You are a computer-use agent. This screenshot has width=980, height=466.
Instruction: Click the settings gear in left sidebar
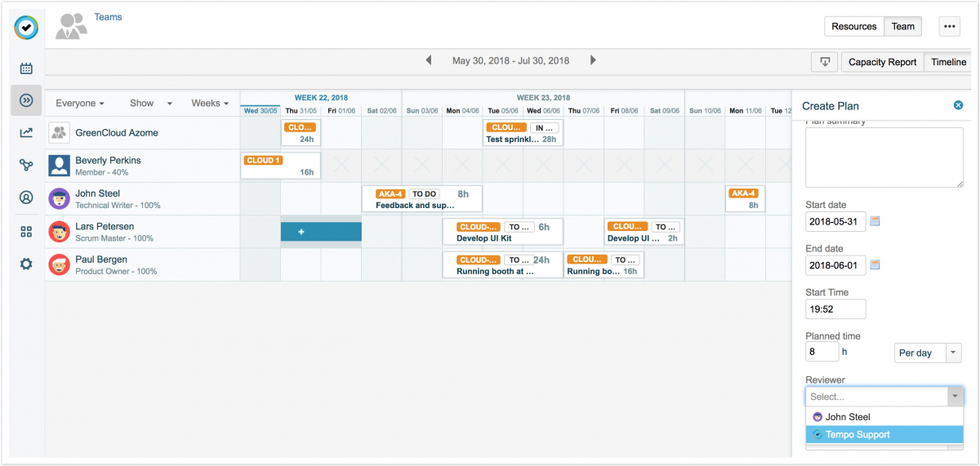[26, 264]
